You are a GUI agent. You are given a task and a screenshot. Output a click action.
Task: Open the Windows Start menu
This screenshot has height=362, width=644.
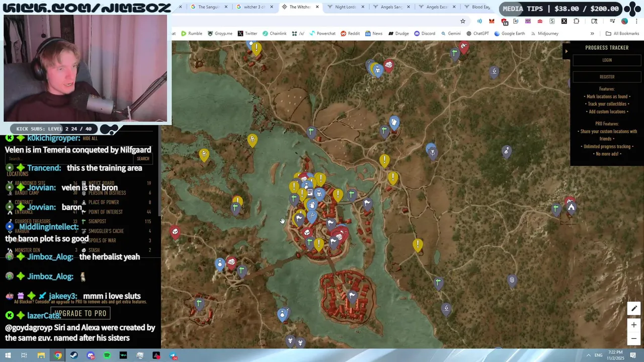[x=8, y=355]
